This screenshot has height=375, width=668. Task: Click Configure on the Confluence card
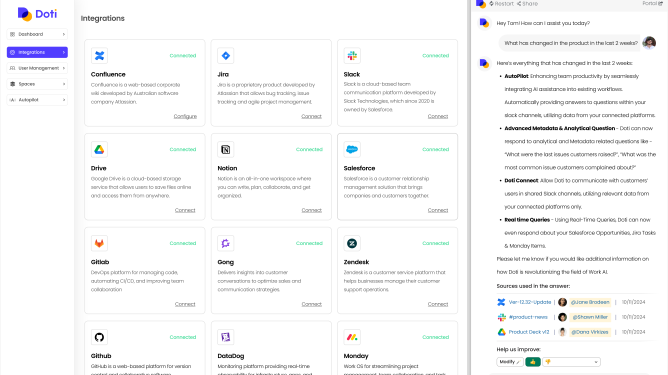[185, 116]
